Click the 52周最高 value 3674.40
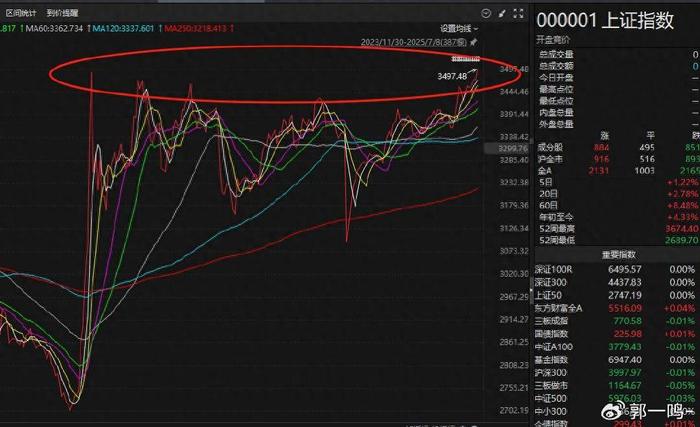The height and width of the screenshot is (427, 700). [682, 229]
